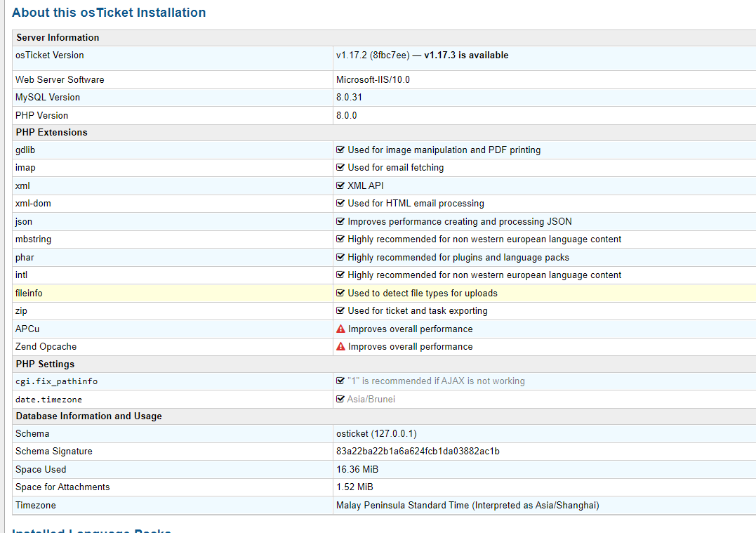Click the 'gdlib' extension name

[x=25, y=150]
